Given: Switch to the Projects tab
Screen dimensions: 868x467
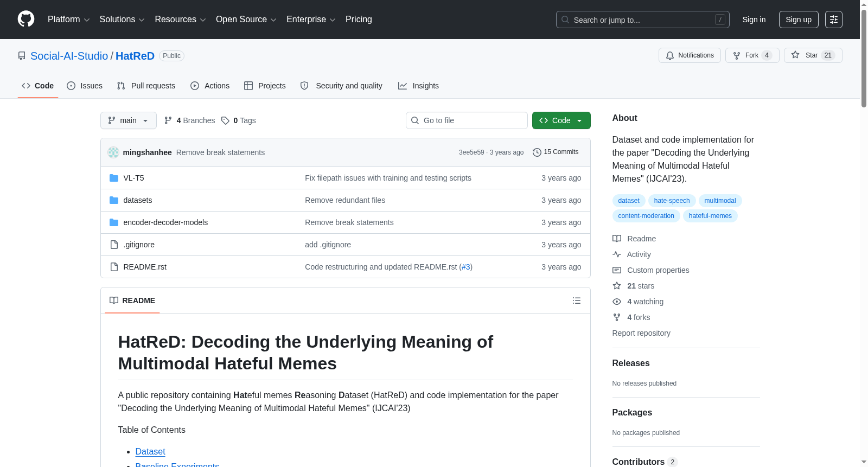Looking at the screenshot, I should (x=265, y=86).
